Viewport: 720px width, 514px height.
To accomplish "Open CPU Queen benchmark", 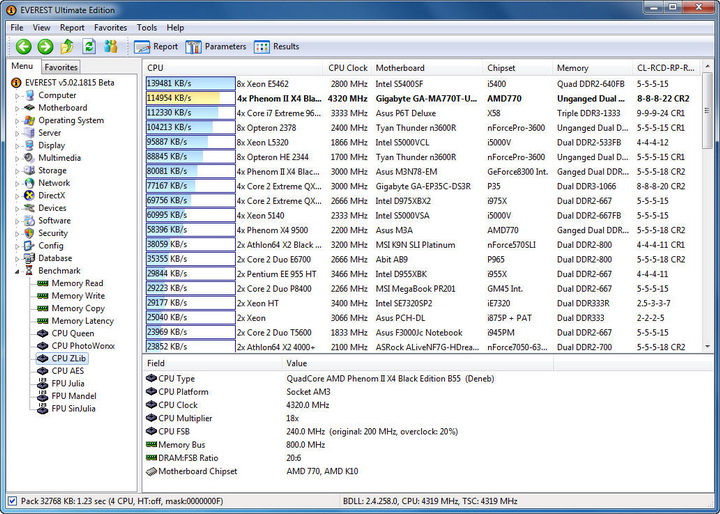I will click(x=73, y=333).
